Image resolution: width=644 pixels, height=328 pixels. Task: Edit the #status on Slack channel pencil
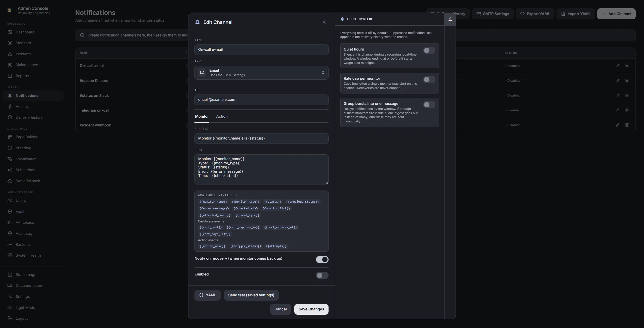click(x=617, y=96)
